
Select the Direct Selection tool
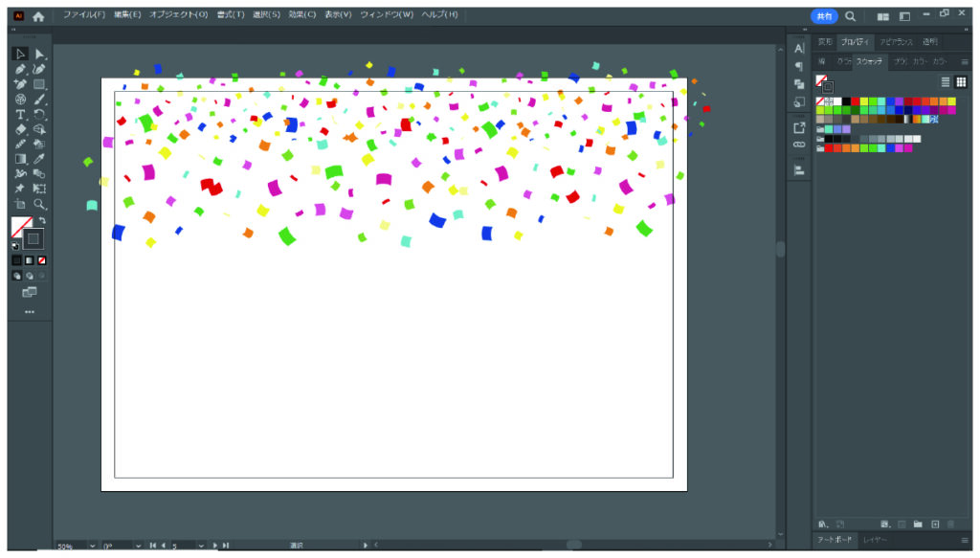click(39, 55)
